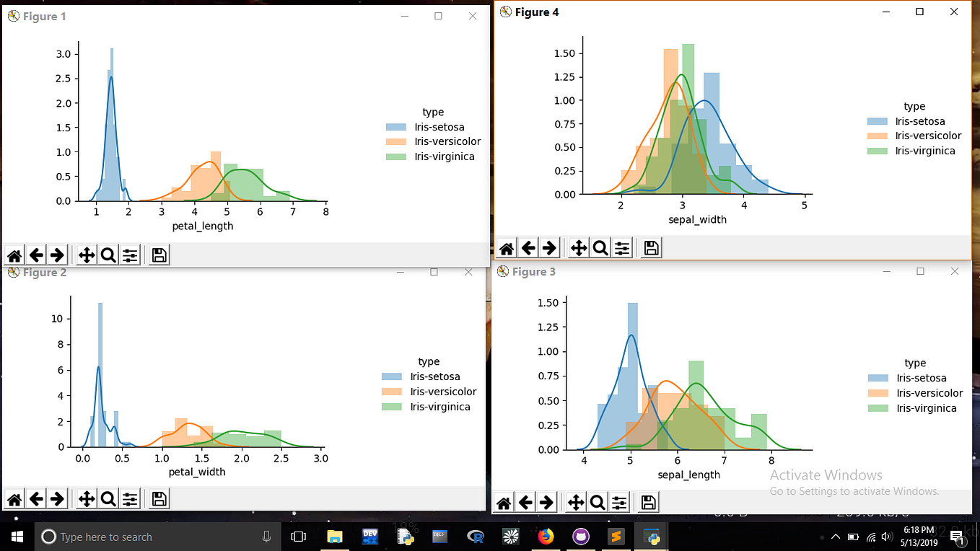This screenshot has width=980, height=551.
Task: Open subplot configuration sliders for Figure 3
Action: coord(619,501)
